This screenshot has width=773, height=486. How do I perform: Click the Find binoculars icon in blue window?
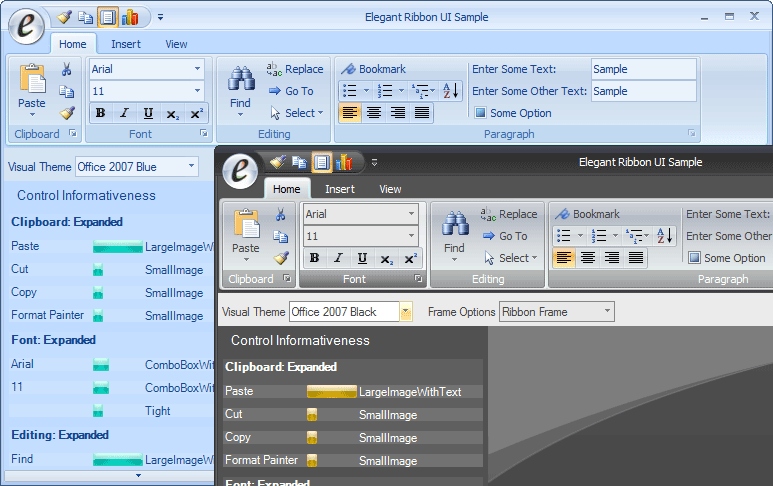point(241,79)
